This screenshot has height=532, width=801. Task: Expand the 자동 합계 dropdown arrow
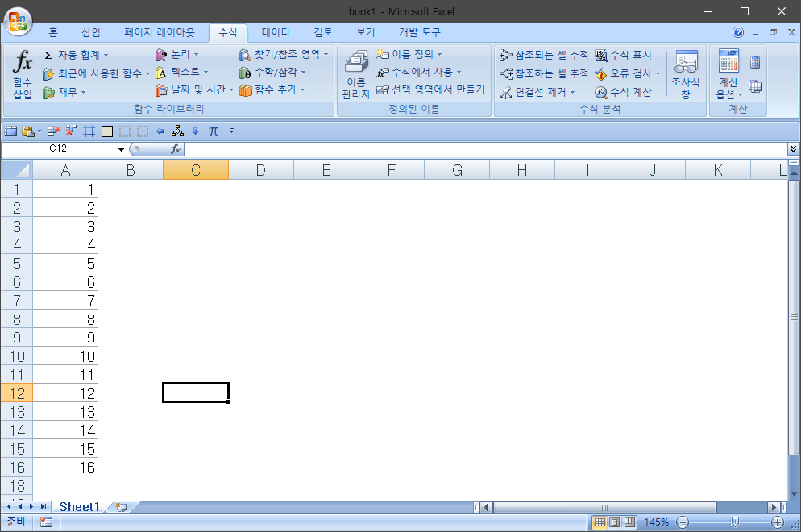tap(106, 55)
